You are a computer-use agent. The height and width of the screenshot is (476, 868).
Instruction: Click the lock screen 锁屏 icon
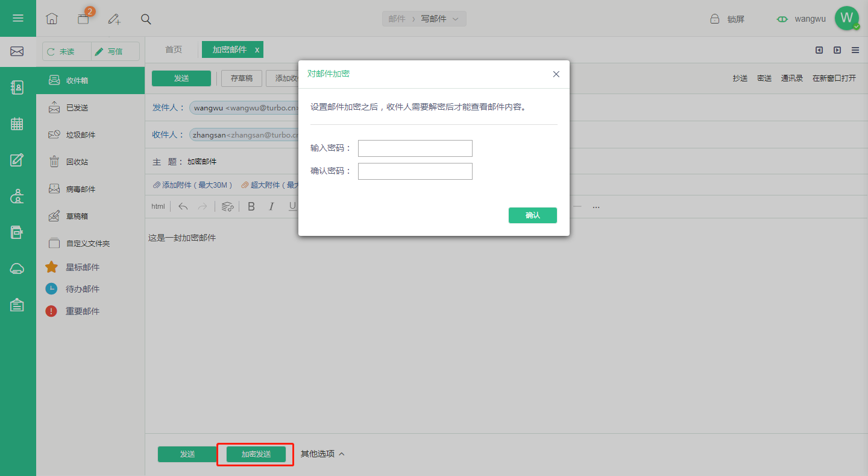click(x=715, y=19)
